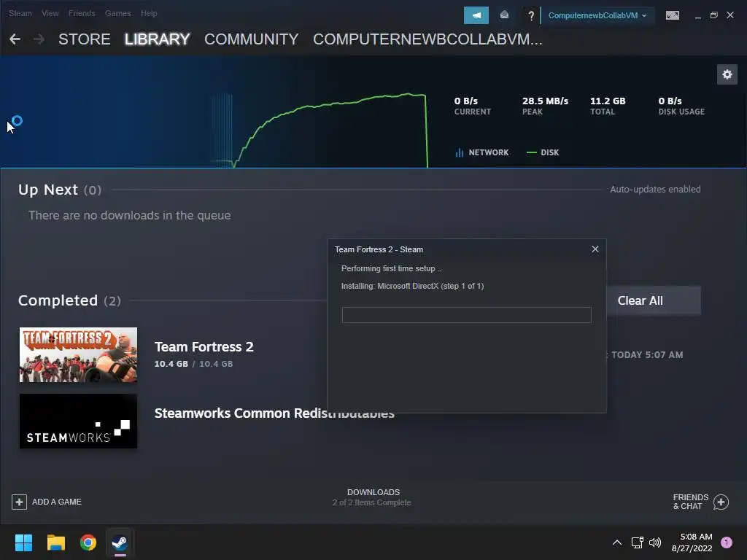Open the Steam menu
Viewport: 747px width, 560px height.
[x=20, y=13]
